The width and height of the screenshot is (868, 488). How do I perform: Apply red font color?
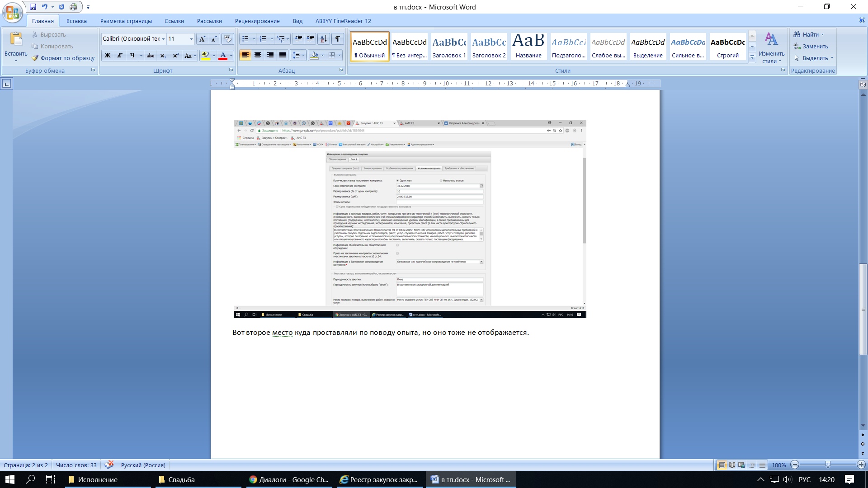[x=223, y=56]
